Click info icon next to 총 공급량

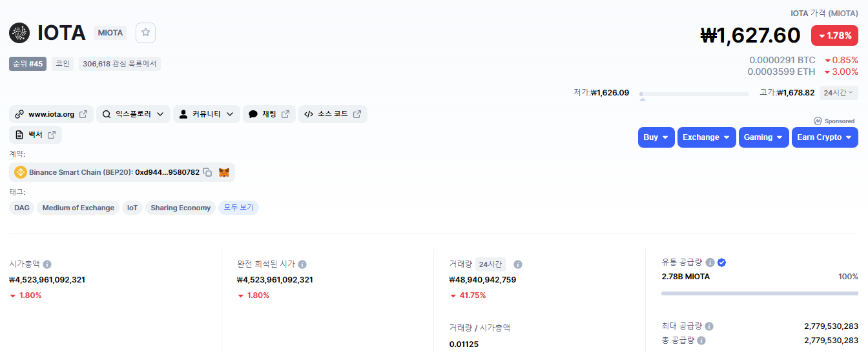click(x=701, y=341)
